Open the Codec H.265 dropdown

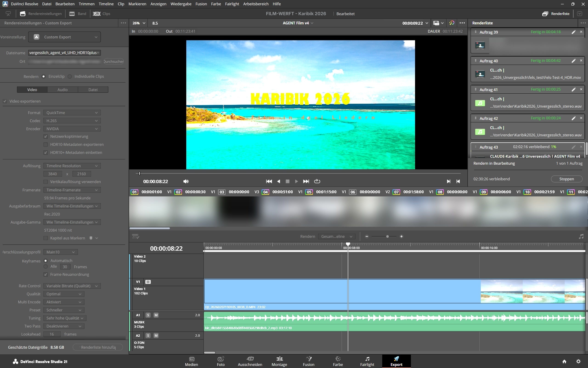coord(72,121)
